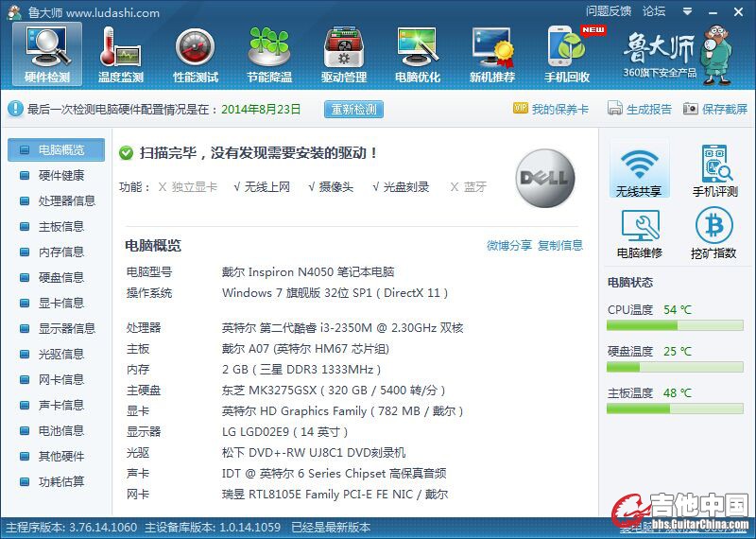Open the 硬件检测 hardware detection tool
Viewport: 756px width, 539px height.
pos(47,55)
